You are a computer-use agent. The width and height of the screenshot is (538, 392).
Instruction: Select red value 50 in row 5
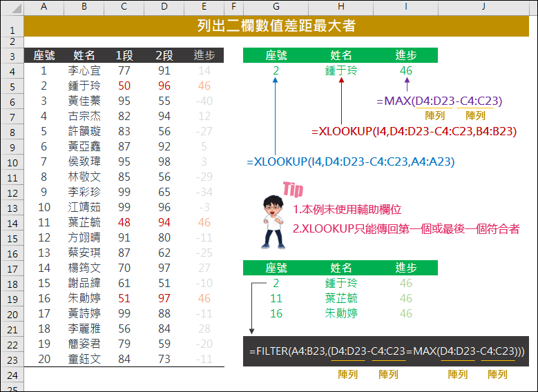(124, 86)
